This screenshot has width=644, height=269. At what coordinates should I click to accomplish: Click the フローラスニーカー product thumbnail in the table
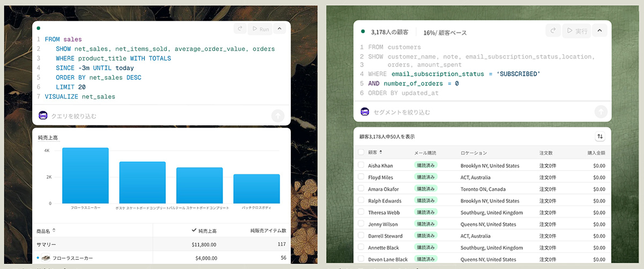click(x=46, y=258)
